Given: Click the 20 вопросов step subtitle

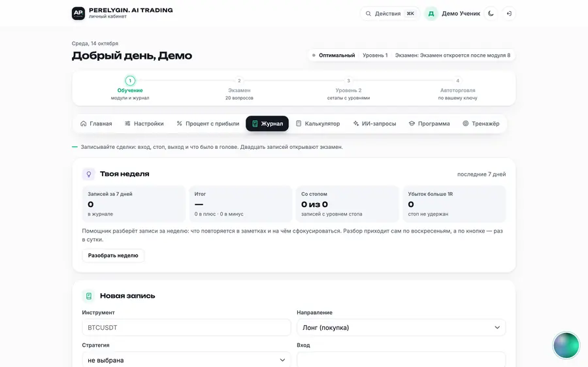Looking at the screenshot, I should pyautogui.click(x=239, y=98).
